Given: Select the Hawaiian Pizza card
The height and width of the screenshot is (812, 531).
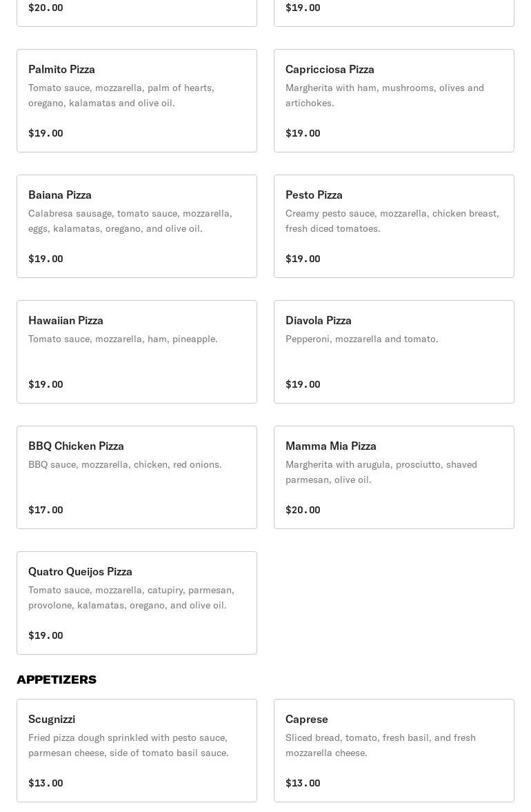Looking at the screenshot, I should (137, 352).
